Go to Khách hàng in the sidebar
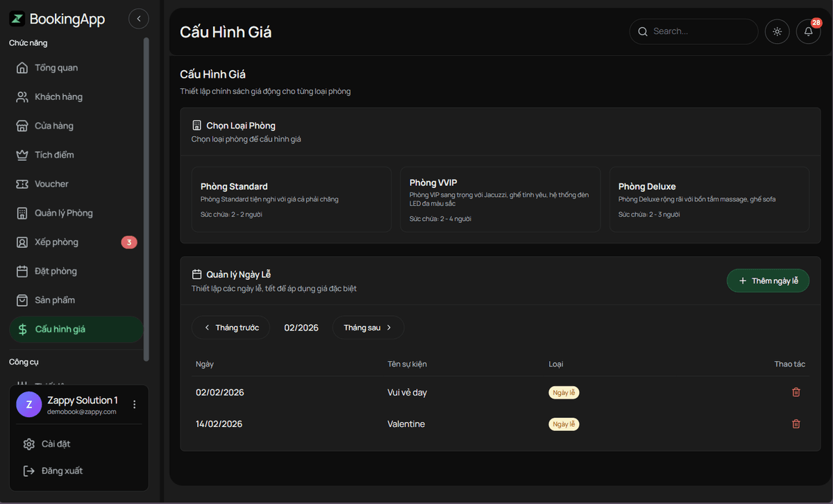Viewport: 833px width, 504px height. 58,97
